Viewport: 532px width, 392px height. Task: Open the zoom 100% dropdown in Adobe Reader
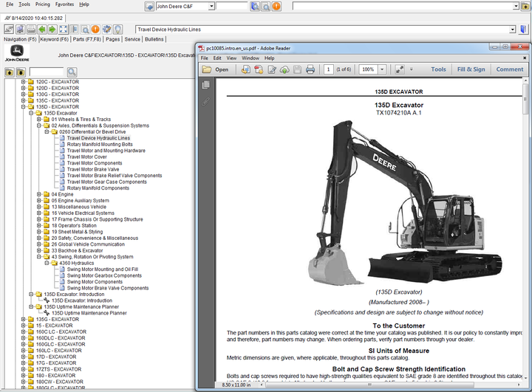click(x=382, y=69)
